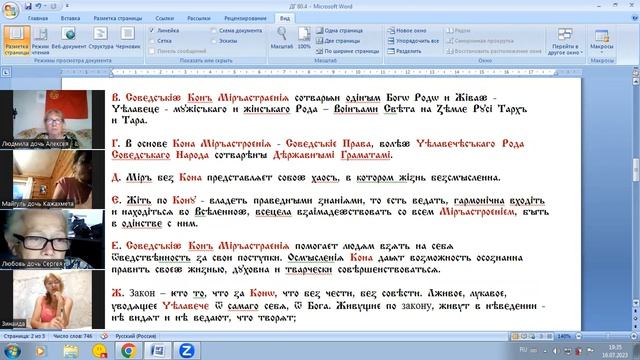The height and width of the screenshot is (360, 640).
Task: Open the Разметка страницы ribbon tab
Action: [118, 18]
